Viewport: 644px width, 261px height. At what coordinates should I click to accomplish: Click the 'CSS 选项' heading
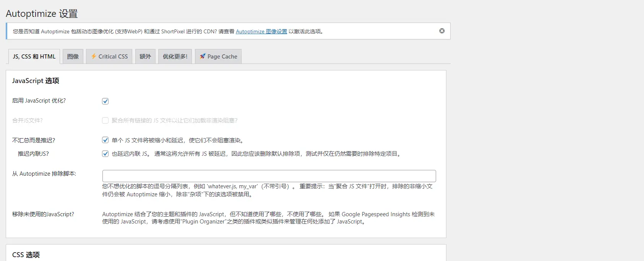(x=26, y=255)
